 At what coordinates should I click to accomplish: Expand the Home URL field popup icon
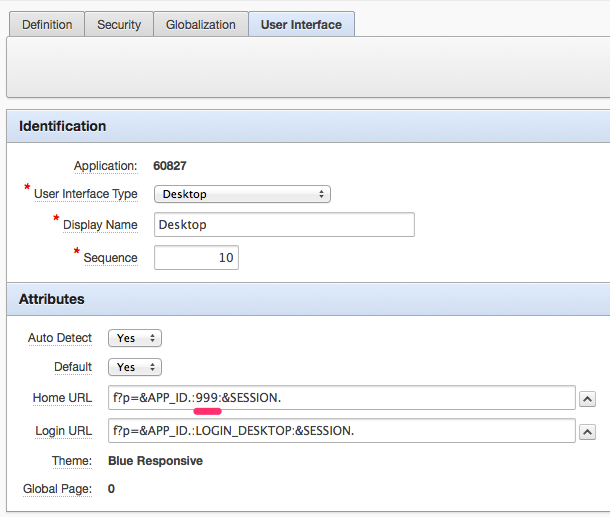coord(588,399)
